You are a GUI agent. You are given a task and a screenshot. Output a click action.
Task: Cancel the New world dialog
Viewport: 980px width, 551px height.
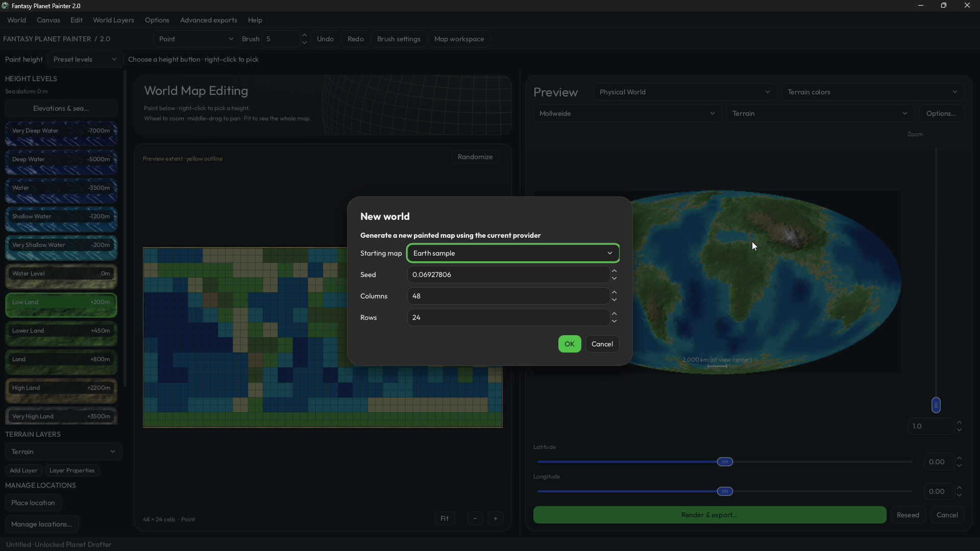(x=602, y=344)
